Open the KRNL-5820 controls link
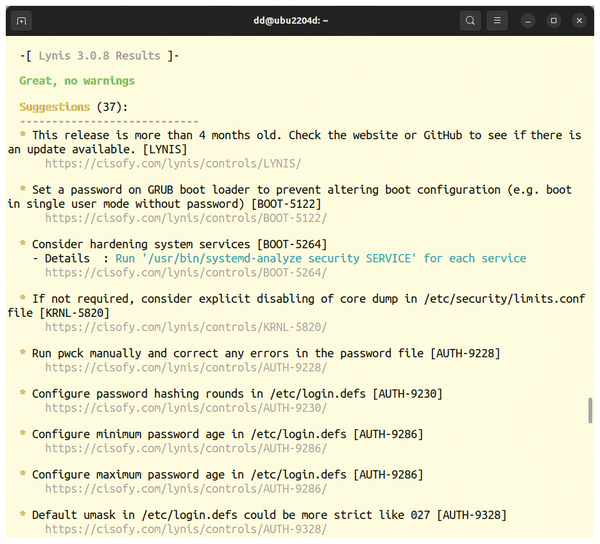Image resolution: width=600 pixels, height=544 pixels. coord(186,327)
